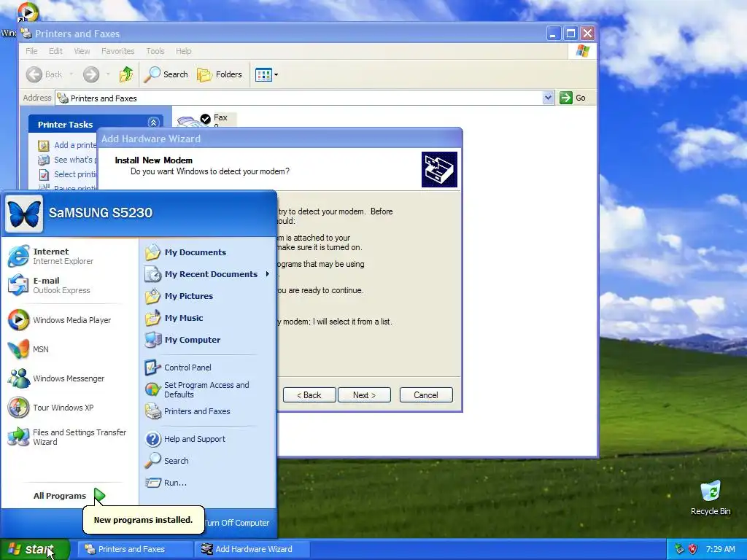Open the File menu
Viewport: 747px width, 560px height.
click(31, 51)
